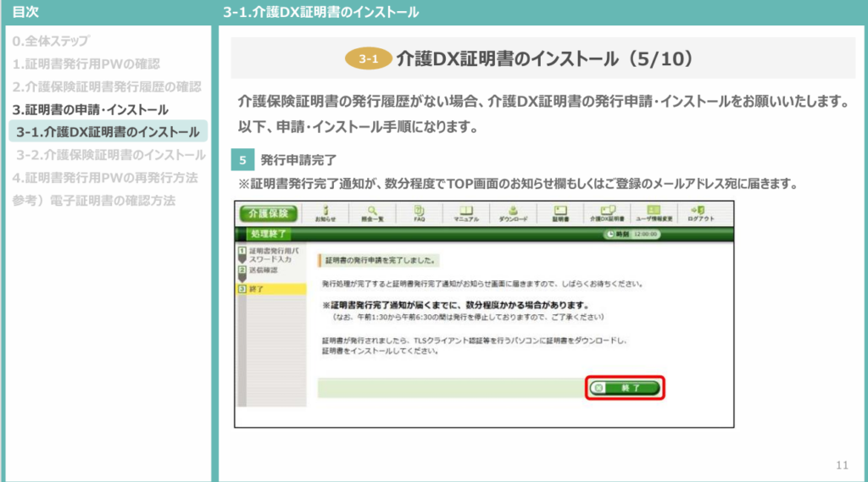Viewport: 868px width, 482px height.
Task: Select 3-2.介護保険証明書のインストール in contents
Action: (111, 155)
